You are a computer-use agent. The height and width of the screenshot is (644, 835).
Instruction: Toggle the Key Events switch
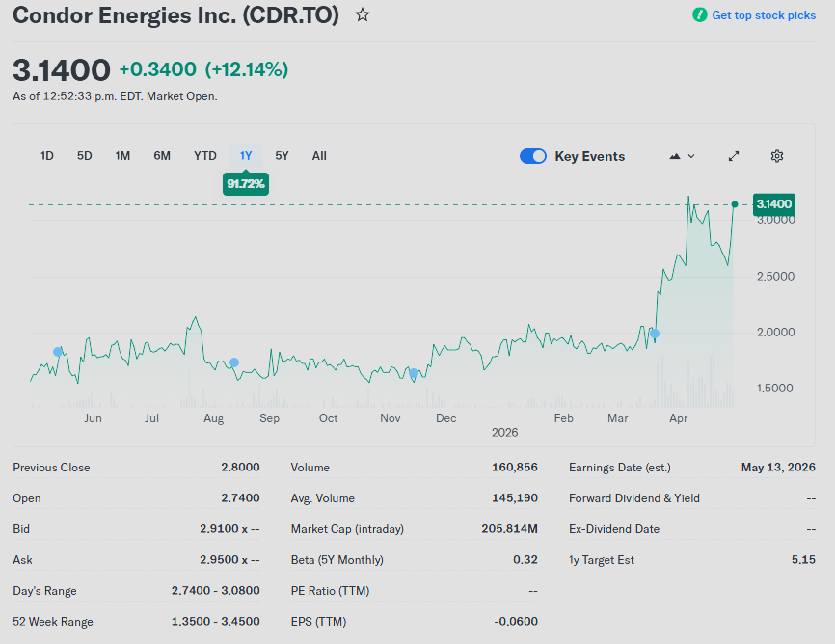[533, 156]
